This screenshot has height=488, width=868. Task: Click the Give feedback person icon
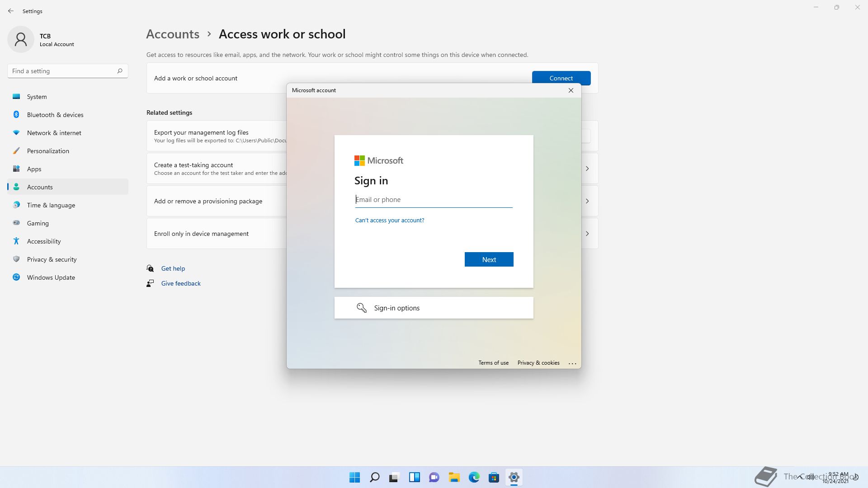(150, 283)
